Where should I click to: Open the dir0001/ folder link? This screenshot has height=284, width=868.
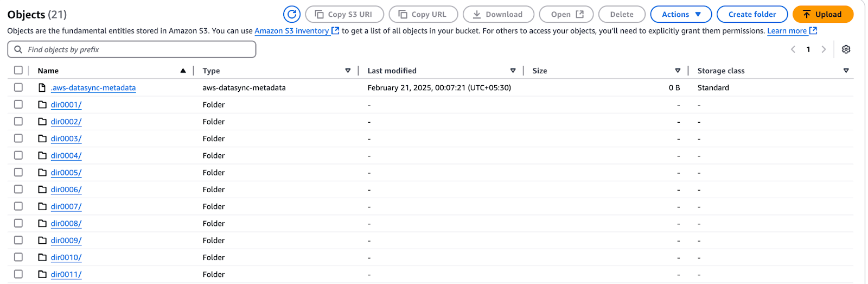pos(66,105)
